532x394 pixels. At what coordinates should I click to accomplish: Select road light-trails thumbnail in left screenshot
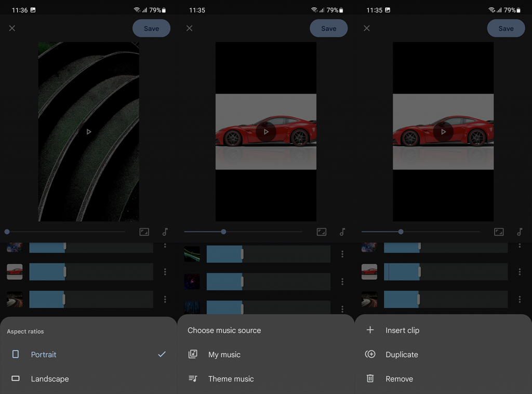15,299
